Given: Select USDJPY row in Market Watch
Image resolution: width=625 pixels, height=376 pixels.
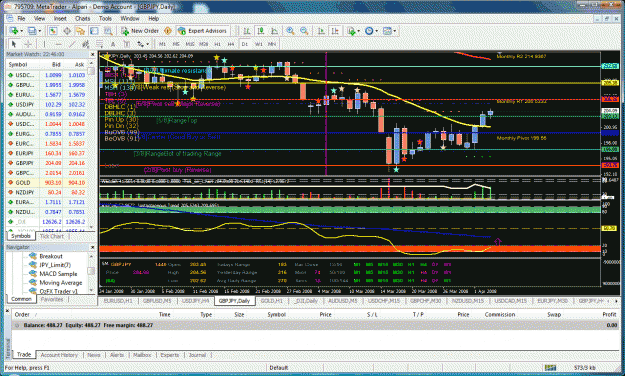Looking at the screenshot, I should click(x=47, y=104).
